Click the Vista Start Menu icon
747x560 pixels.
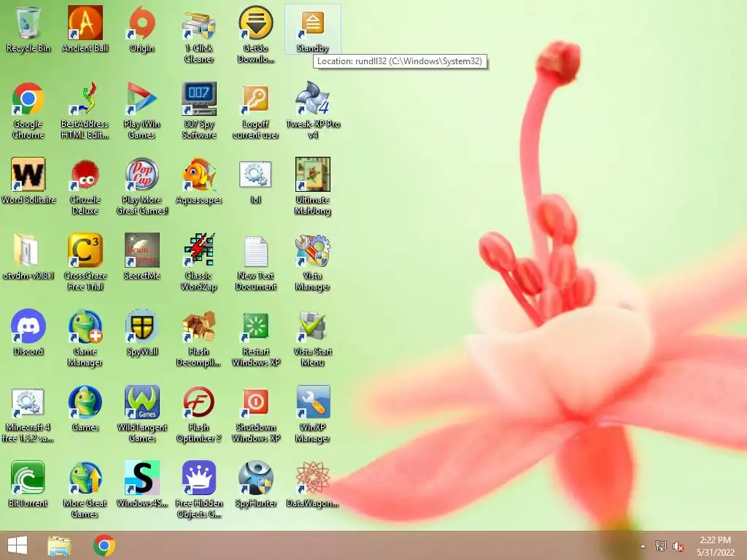click(x=312, y=326)
